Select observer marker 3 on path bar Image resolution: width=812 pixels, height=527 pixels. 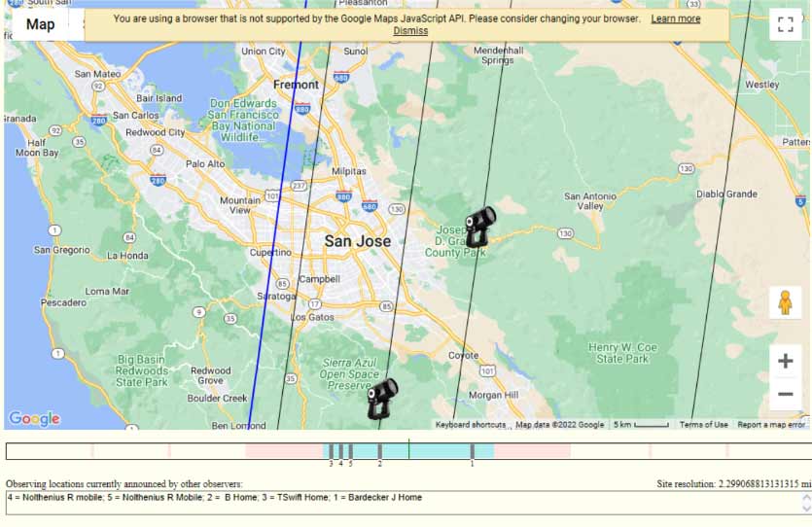click(331, 451)
